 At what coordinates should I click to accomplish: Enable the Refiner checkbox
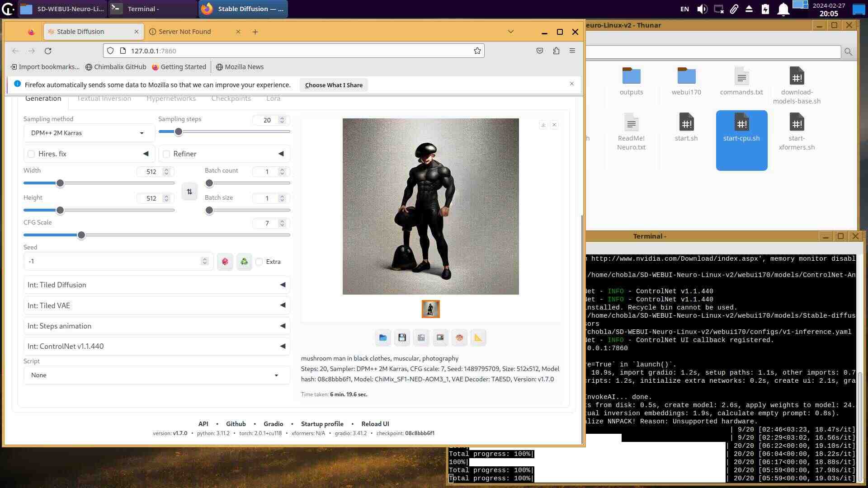(x=166, y=154)
